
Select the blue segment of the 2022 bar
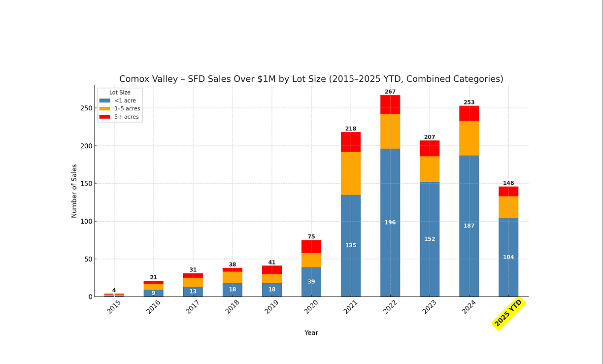[x=390, y=222]
